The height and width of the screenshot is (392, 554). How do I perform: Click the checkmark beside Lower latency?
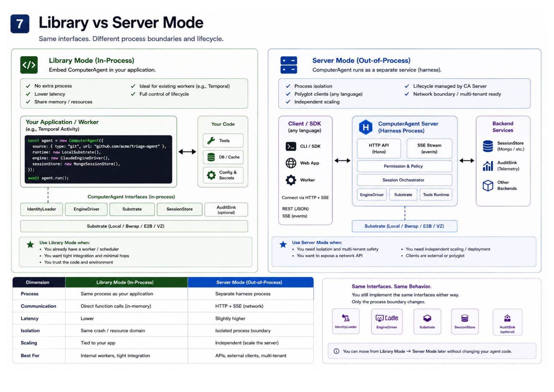tap(28, 94)
